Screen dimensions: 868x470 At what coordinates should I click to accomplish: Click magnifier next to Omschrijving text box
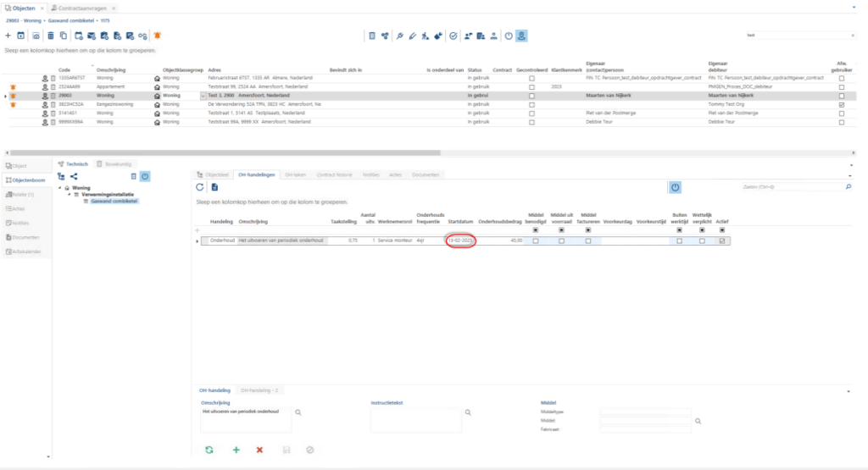[x=298, y=412]
